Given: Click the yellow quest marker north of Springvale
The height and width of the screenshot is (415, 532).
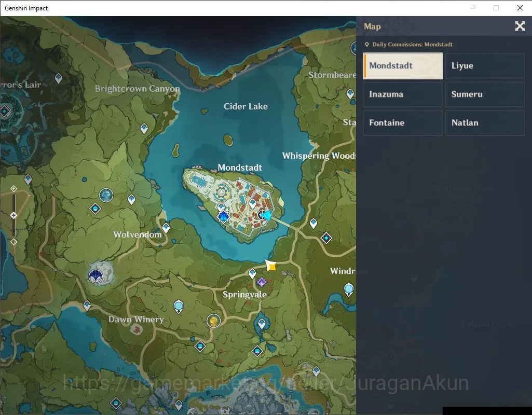Looking at the screenshot, I should [271, 266].
